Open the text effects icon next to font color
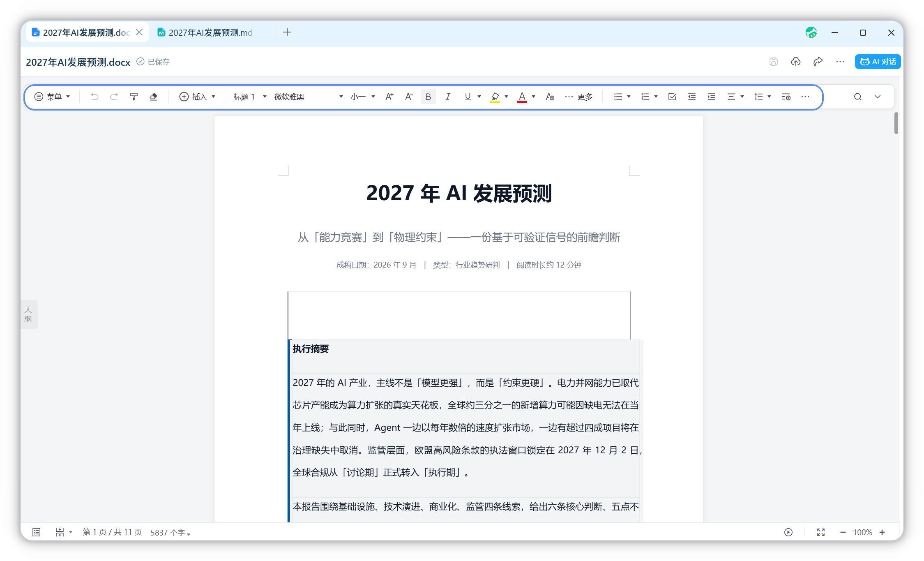This screenshot has width=924, height=561. click(x=550, y=97)
